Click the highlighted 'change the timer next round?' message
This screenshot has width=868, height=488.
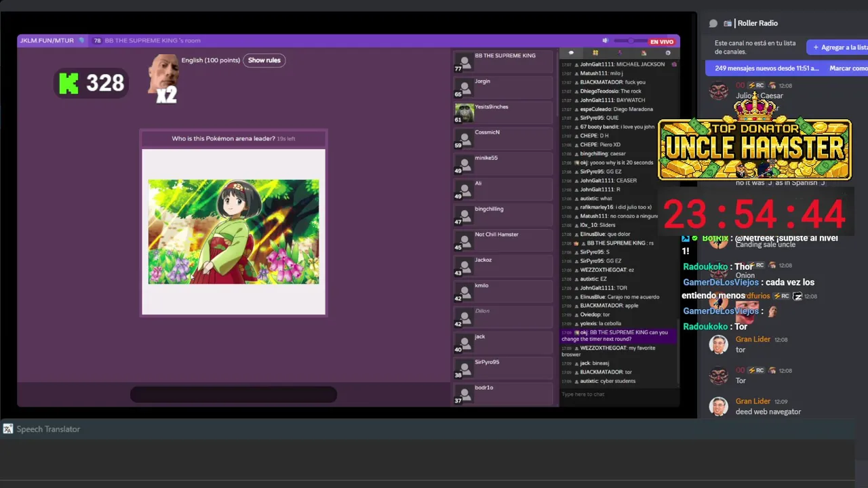[618, 335]
